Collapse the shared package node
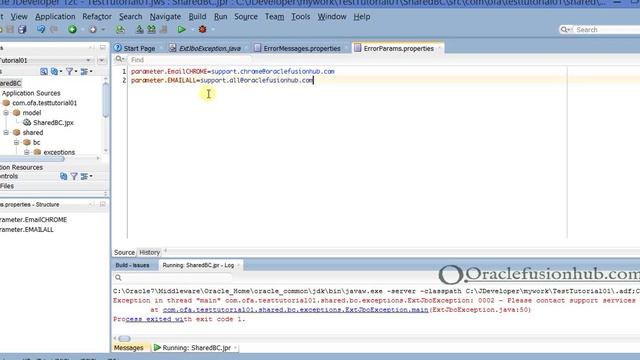Screen dimensions: 640x360 point(6,132)
